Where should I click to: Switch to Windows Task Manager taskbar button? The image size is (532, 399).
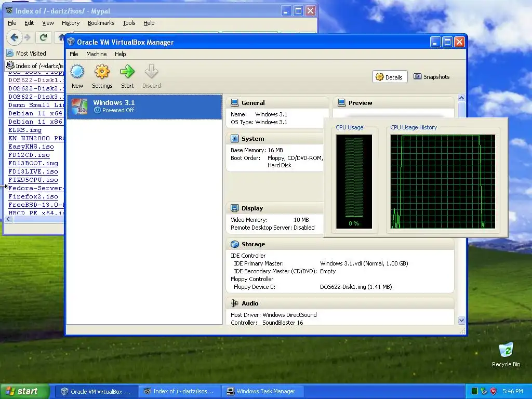(261, 391)
